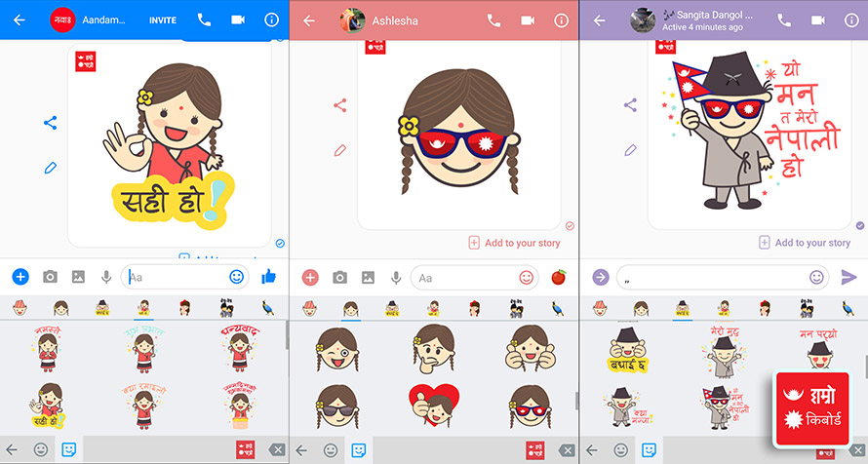Go back from the Ashlesha conversation
868x464 pixels.
coord(309,19)
